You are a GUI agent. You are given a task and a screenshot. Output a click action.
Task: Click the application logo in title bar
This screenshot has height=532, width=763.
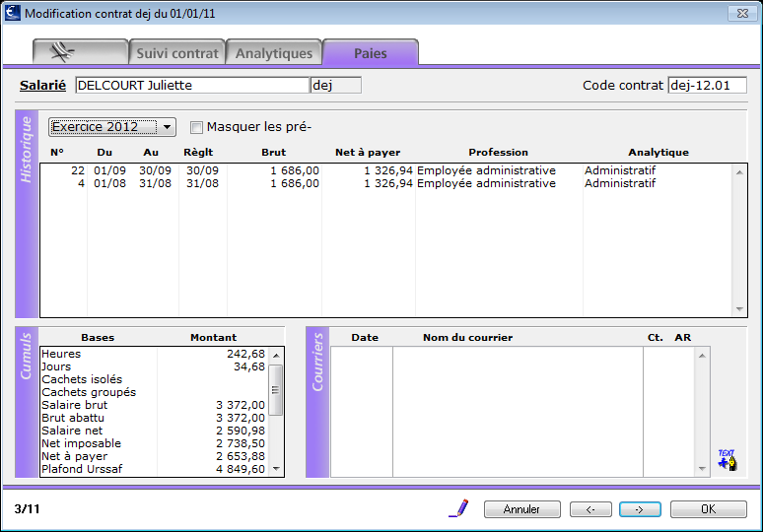[x=12, y=13]
